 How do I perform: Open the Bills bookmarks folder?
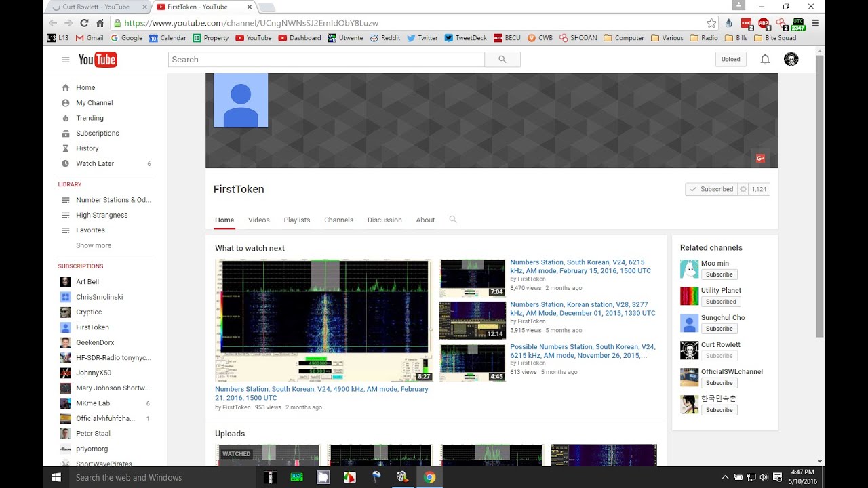(x=736, y=38)
